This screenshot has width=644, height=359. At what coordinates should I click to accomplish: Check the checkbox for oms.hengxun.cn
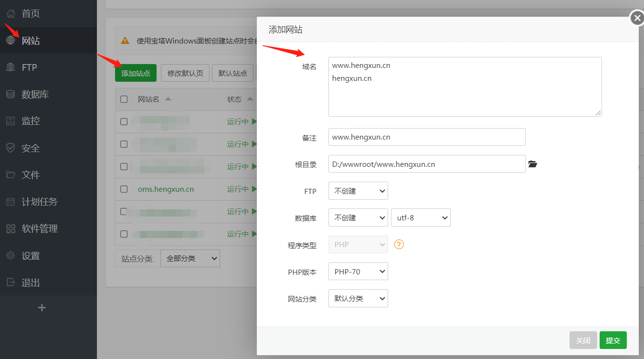pos(124,189)
